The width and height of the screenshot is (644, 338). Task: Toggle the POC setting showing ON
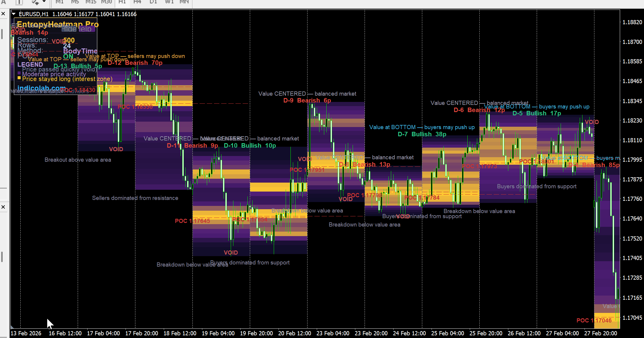tap(68, 56)
